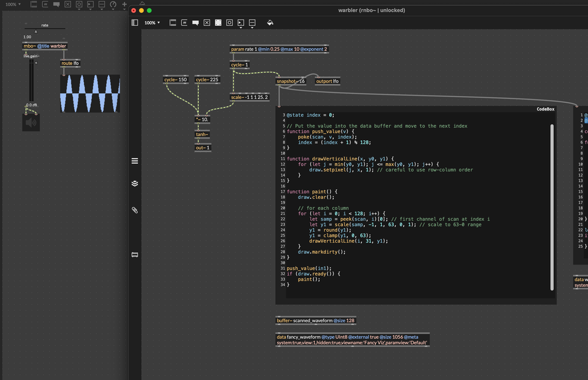Screen dimensions: 588x380
Task: Open the layers stack sidebar icon
Action: tap(135, 184)
